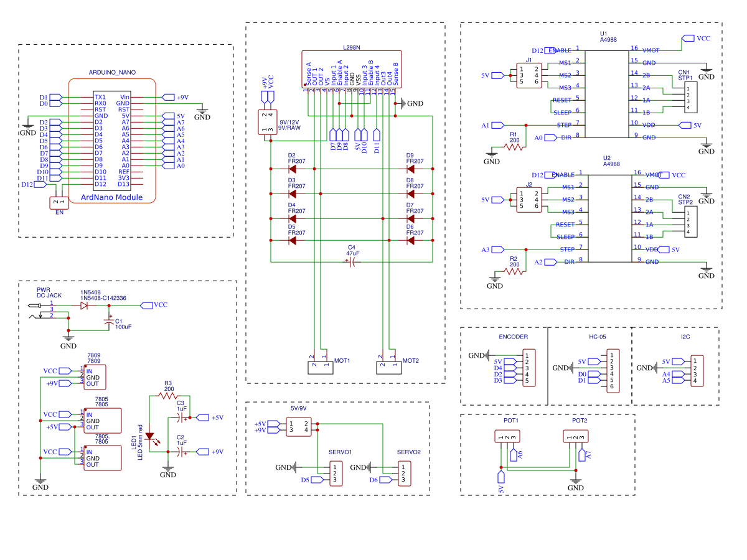This screenshot has width=747, height=560.
Task: Select the I2C four-pin connector
Action: tap(697, 371)
